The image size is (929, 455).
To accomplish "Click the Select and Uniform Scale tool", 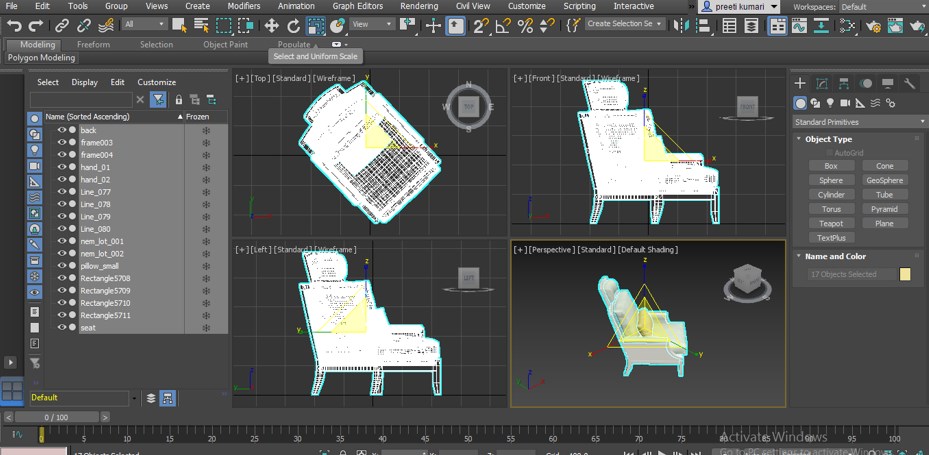I will click(316, 25).
